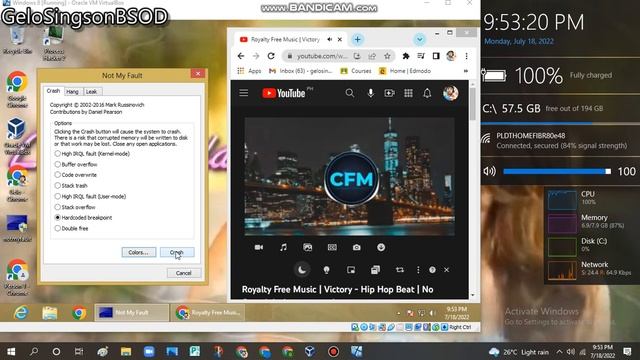Select the Hardcoded breakpoint radio option
Screen dimensions: 640x360
click(83, 218)
